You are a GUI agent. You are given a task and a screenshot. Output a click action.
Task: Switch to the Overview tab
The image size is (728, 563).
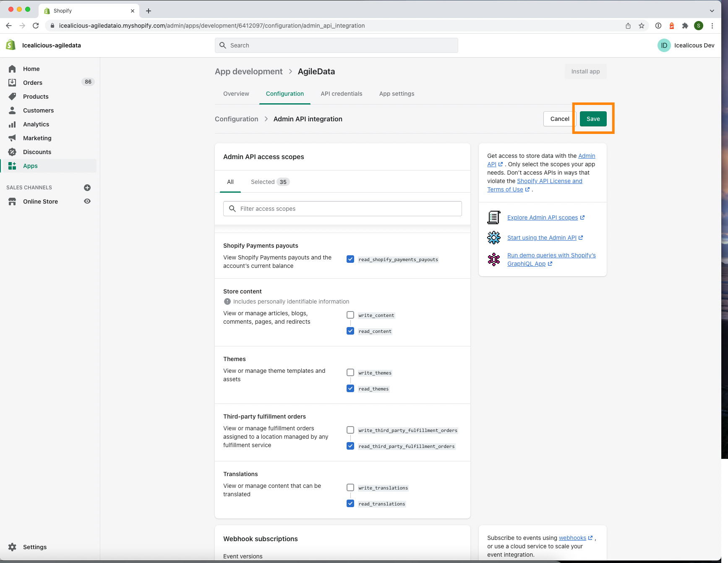pos(236,94)
